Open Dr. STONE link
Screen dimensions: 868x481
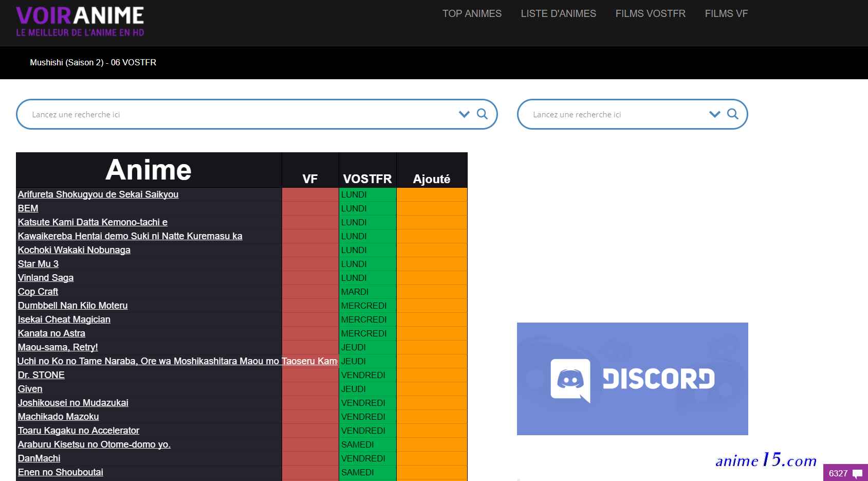[41, 375]
